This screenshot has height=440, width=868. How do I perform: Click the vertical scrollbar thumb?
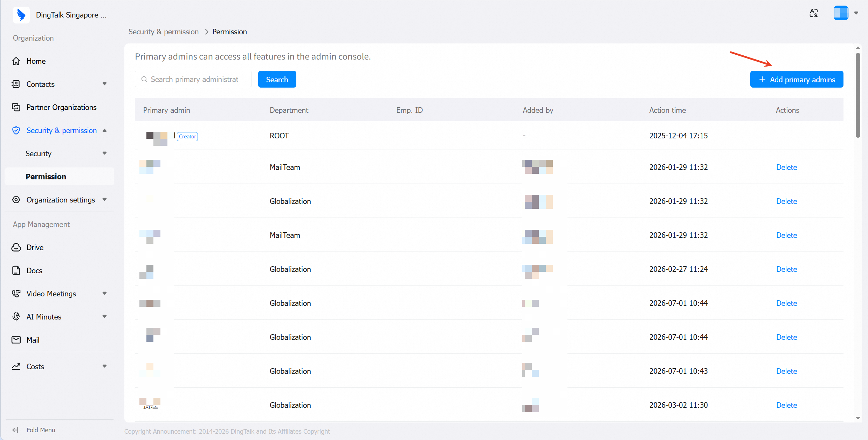[x=858, y=95]
